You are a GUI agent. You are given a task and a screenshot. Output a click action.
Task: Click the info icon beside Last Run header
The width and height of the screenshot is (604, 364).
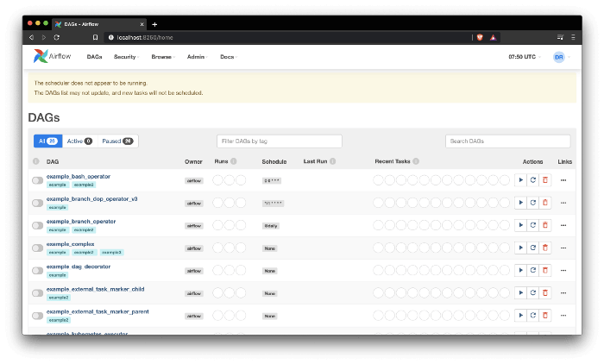[x=332, y=161]
